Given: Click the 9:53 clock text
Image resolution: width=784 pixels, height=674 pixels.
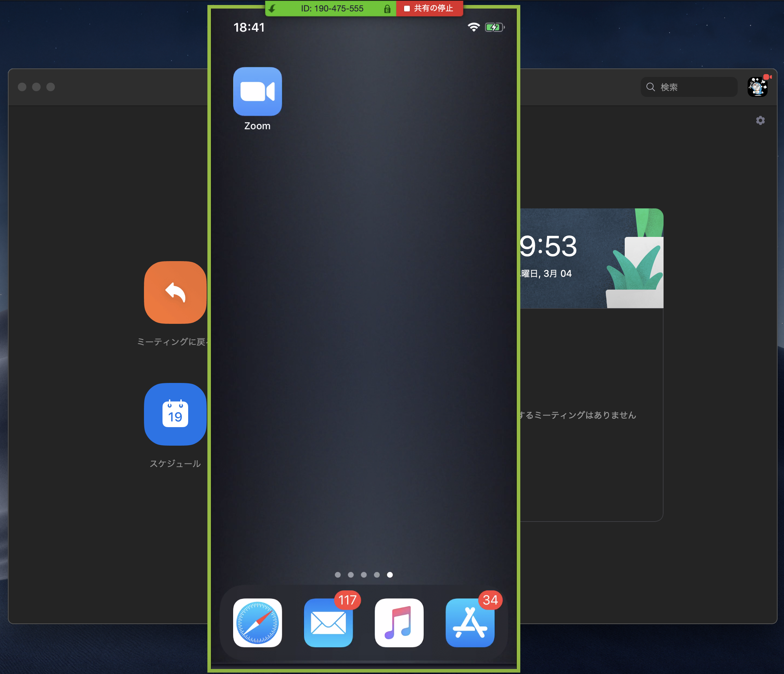Looking at the screenshot, I should click(548, 246).
